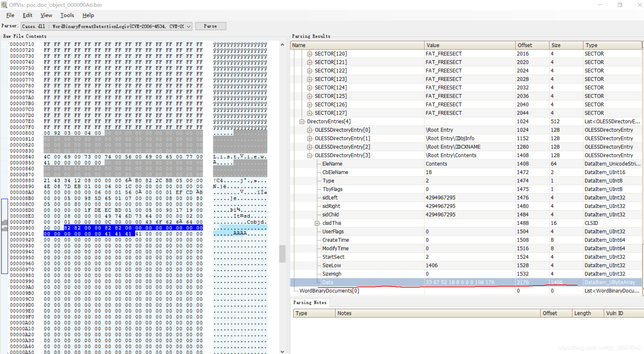Sort by the Value column header

(469, 45)
